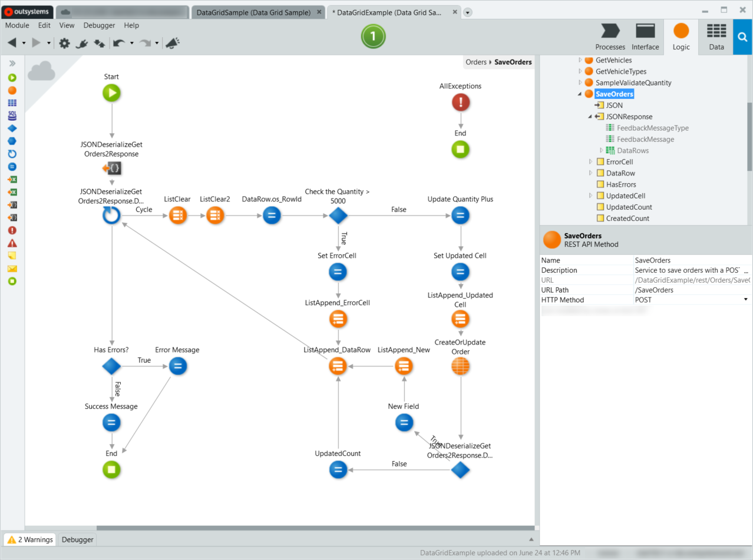This screenshot has width=753, height=560.
Task: Open the undo history dropdown arrow
Action: (131, 42)
